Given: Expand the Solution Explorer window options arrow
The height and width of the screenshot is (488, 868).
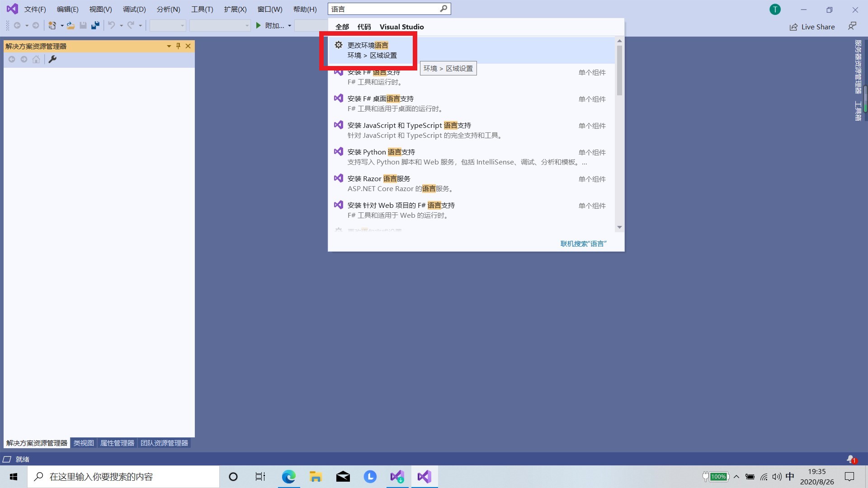Looking at the screenshot, I should pyautogui.click(x=168, y=46).
